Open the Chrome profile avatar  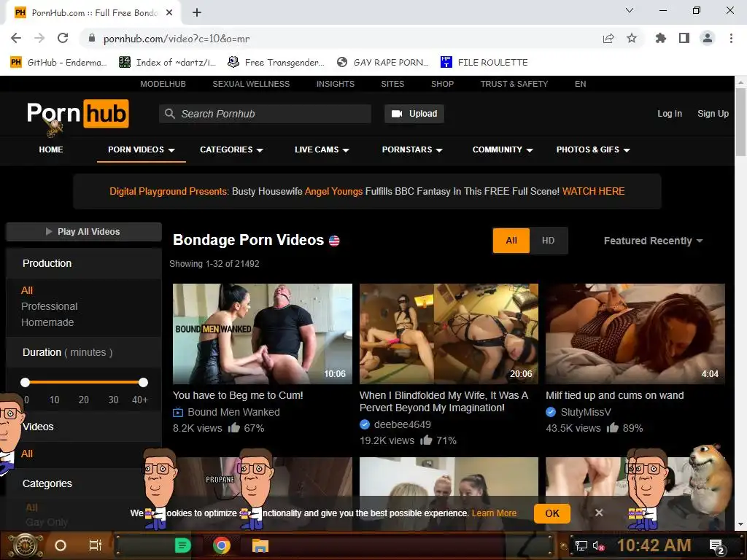708,38
